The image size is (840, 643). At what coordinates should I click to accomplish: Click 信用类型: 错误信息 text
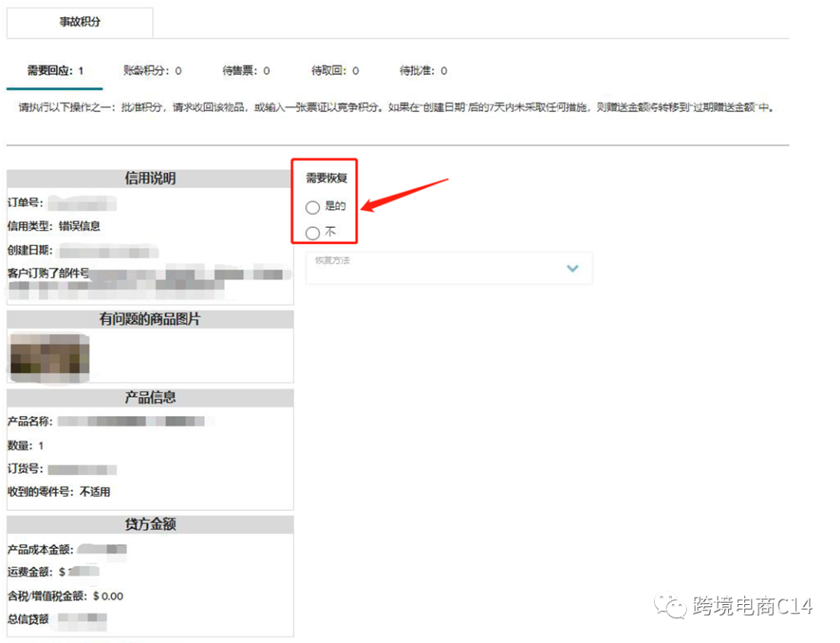tap(54, 226)
